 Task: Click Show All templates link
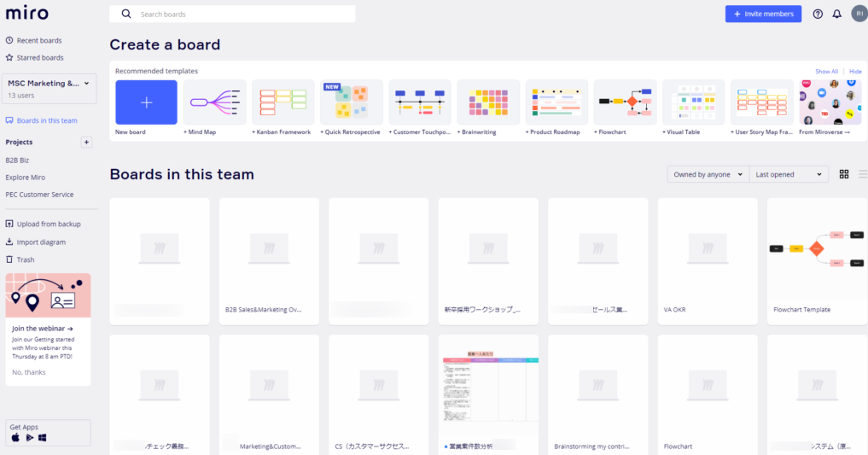pos(826,72)
